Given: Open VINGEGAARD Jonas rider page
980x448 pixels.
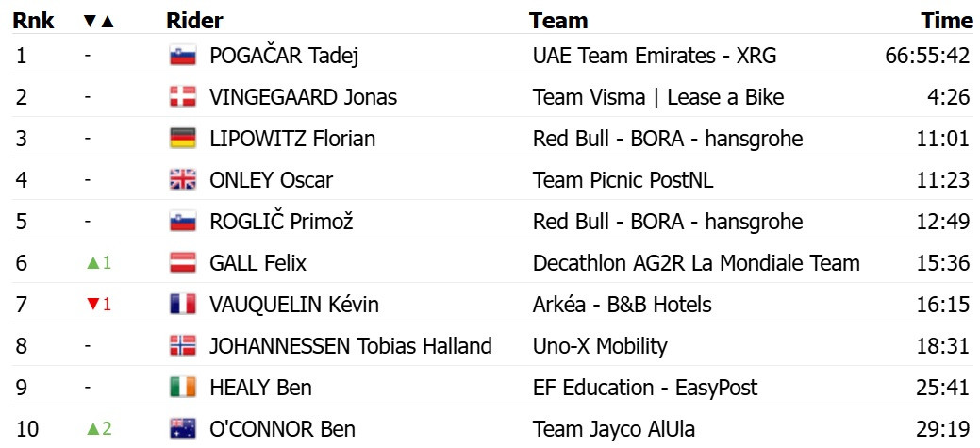Looking at the screenshot, I should point(303,97).
